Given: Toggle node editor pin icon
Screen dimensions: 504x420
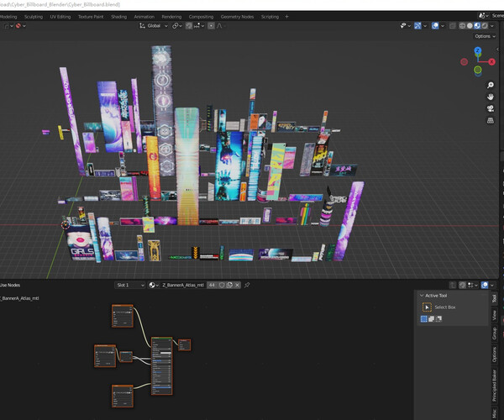Looking at the screenshot, I should pyautogui.click(x=247, y=285).
